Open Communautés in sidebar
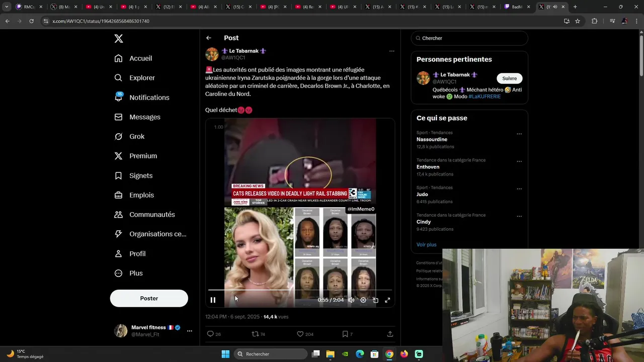 144,215
